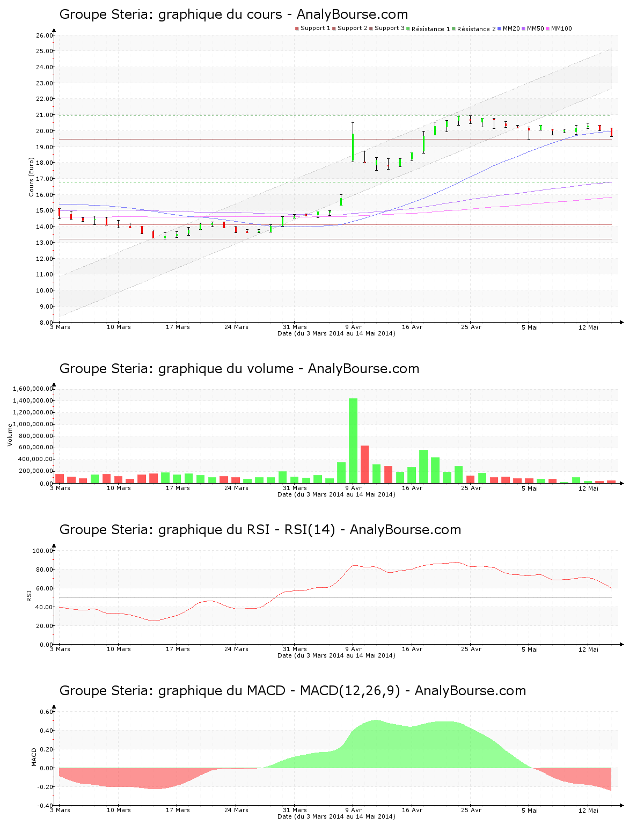Screen dimensions: 644x832
Task: Click the Support 1 legend color square
Action: [x=297, y=28]
